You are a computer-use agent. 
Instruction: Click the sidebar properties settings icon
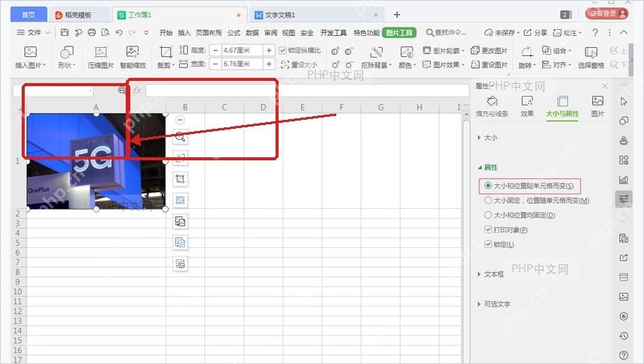(624, 198)
